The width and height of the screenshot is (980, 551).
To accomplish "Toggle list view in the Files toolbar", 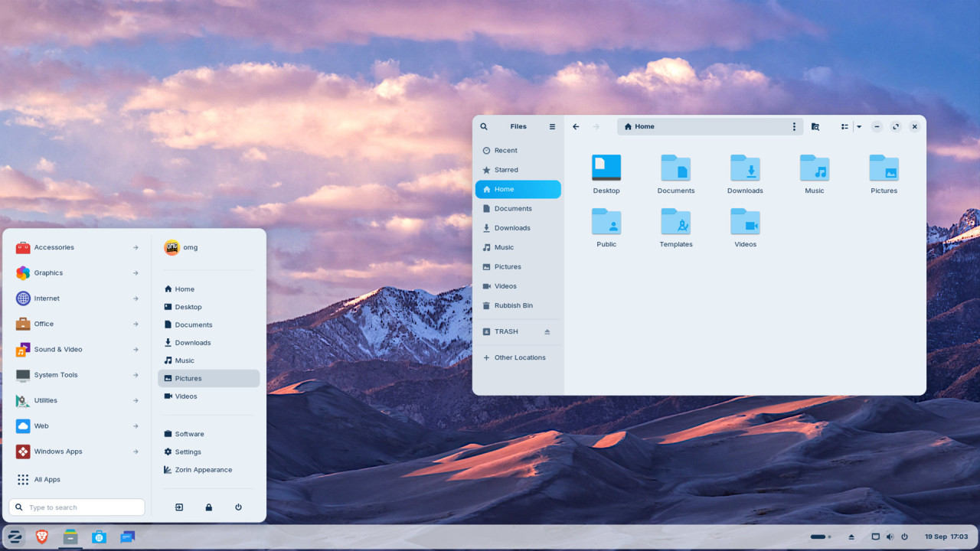I will pos(844,126).
